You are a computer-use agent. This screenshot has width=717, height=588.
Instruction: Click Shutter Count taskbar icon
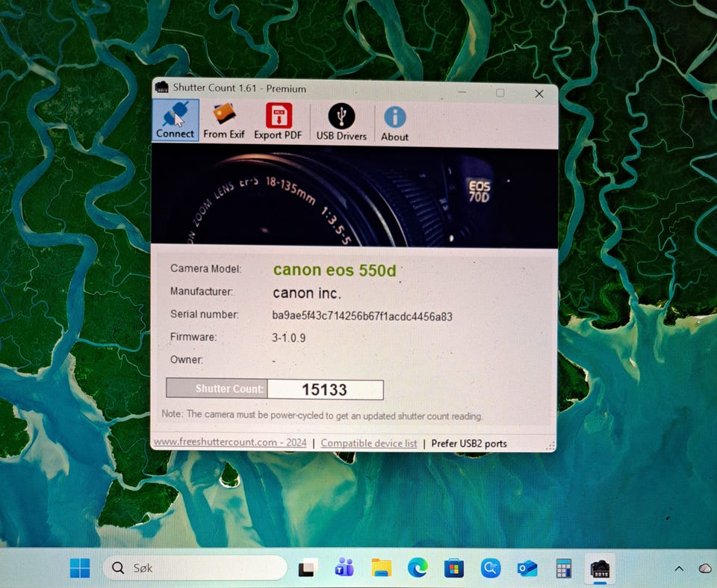click(x=600, y=569)
